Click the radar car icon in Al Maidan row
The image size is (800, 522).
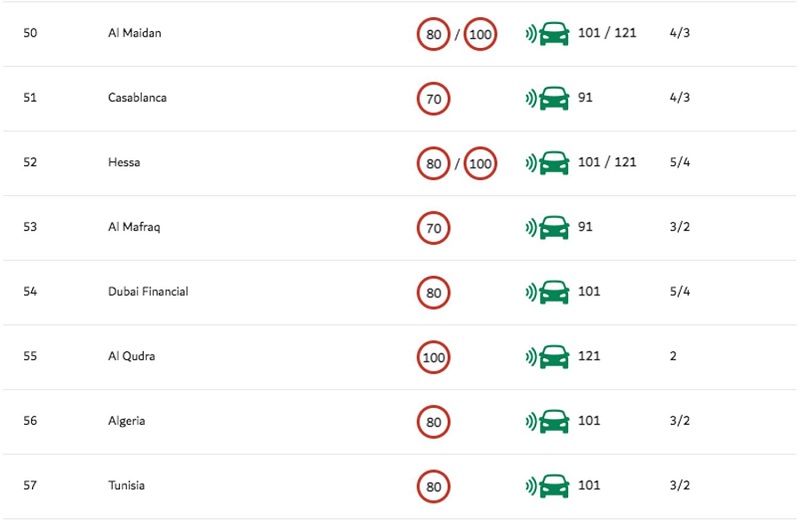[547, 34]
